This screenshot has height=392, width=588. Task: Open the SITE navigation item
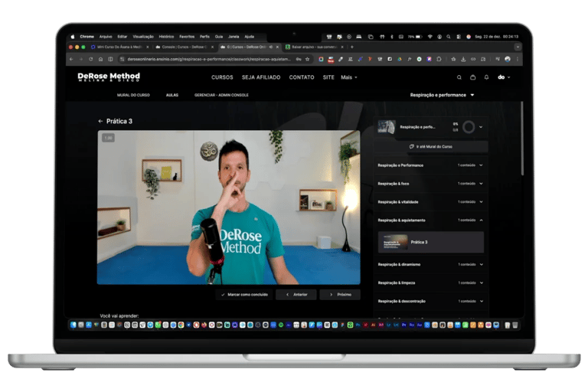click(328, 77)
